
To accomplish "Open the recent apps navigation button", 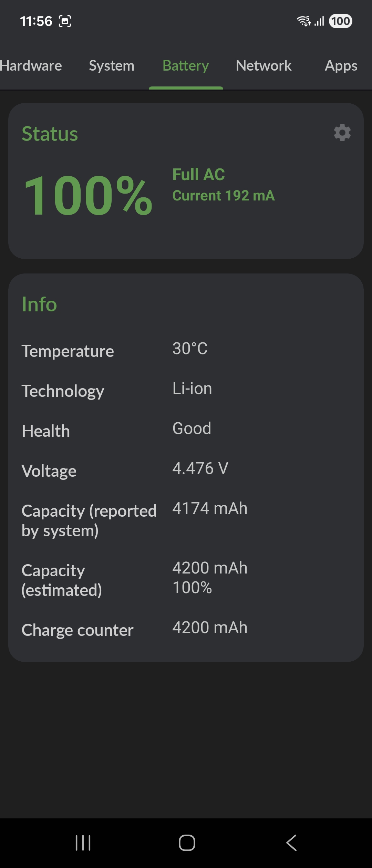I will 83,843.
